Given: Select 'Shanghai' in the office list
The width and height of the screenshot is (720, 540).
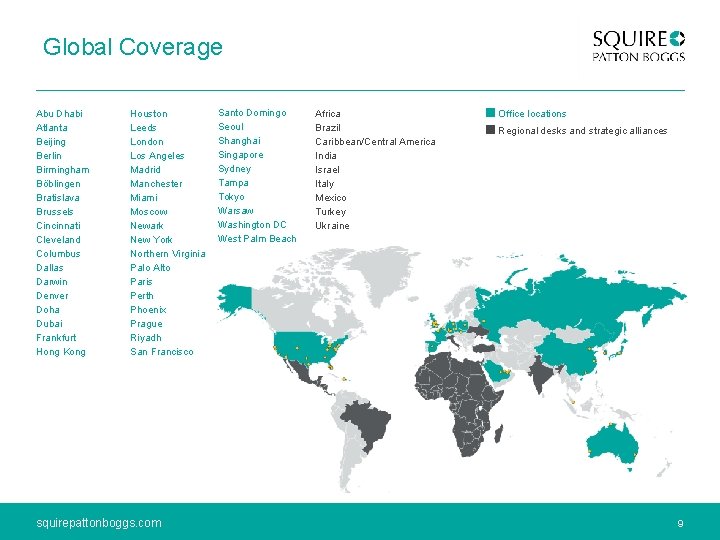Looking at the screenshot, I should [x=239, y=141].
